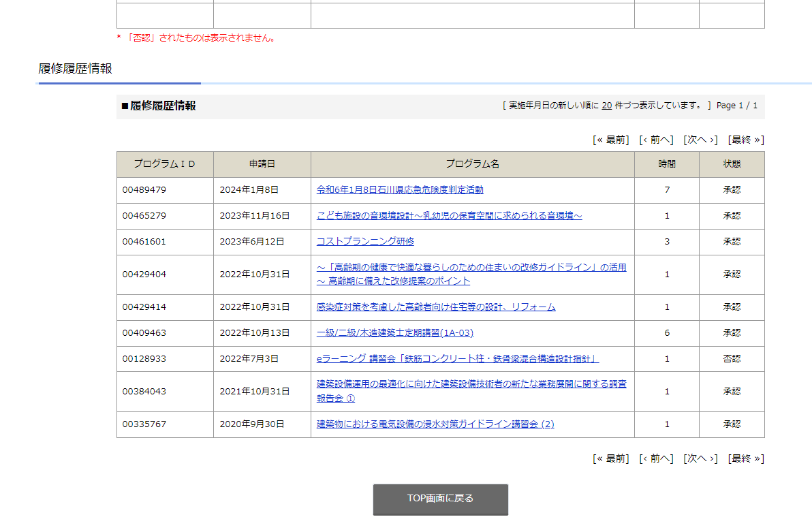
Task: Click the lower 前へ pagination link
Action: click(x=656, y=458)
